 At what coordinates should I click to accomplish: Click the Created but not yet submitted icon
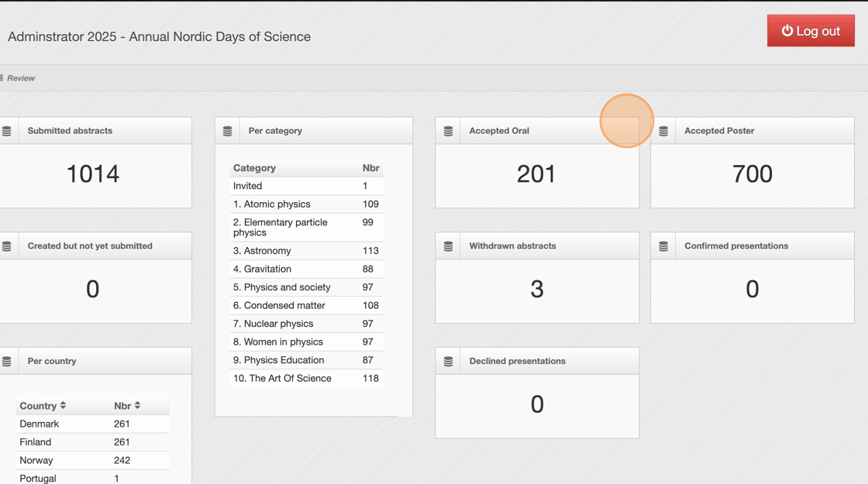click(7, 246)
